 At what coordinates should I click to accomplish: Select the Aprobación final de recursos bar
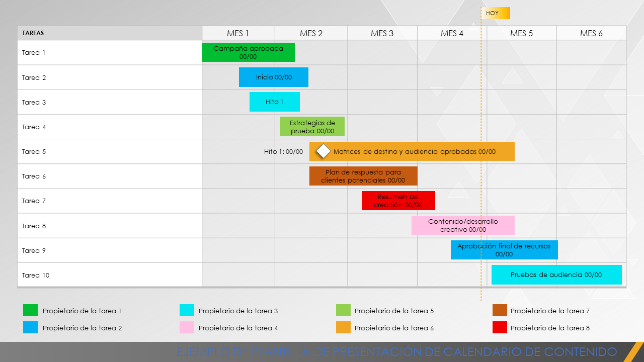click(x=504, y=250)
